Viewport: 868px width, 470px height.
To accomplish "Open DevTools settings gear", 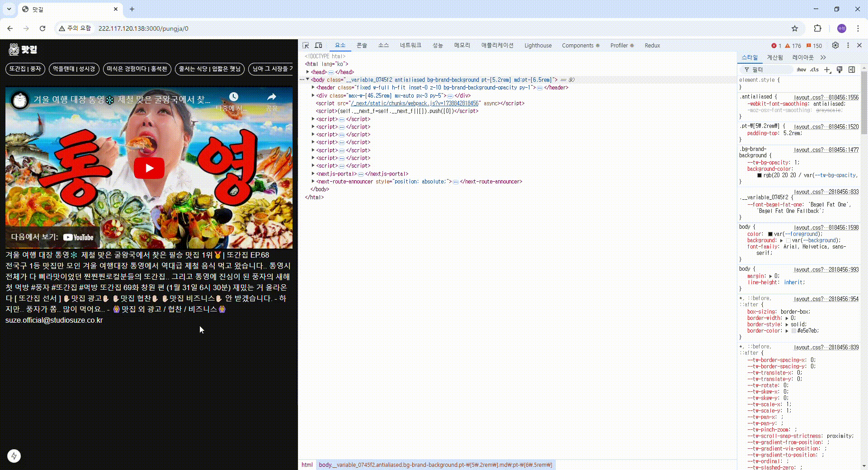I will point(835,45).
